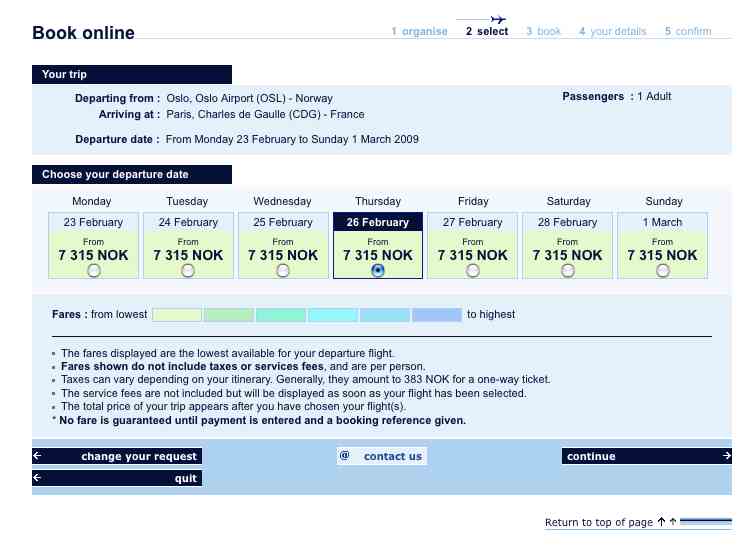The image size is (744, 555).
Task: Select the Sunday 1 March radio button
Action: [663, 270]
